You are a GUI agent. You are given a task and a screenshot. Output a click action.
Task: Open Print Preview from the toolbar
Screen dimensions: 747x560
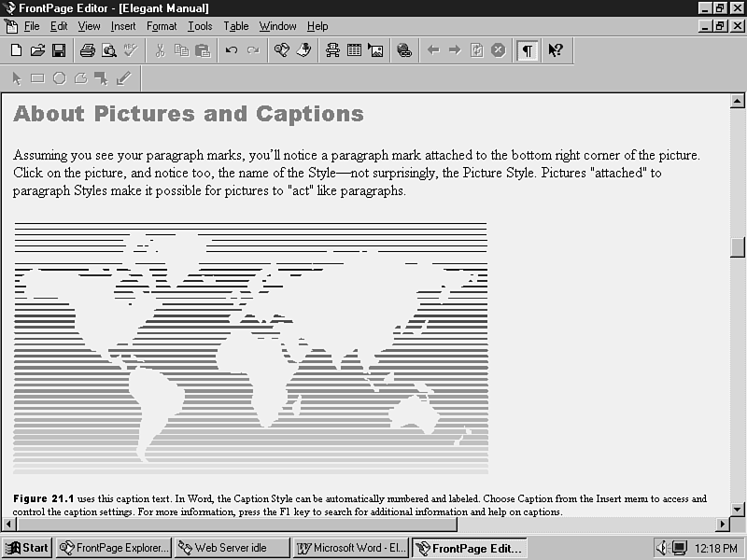[108, 50]
